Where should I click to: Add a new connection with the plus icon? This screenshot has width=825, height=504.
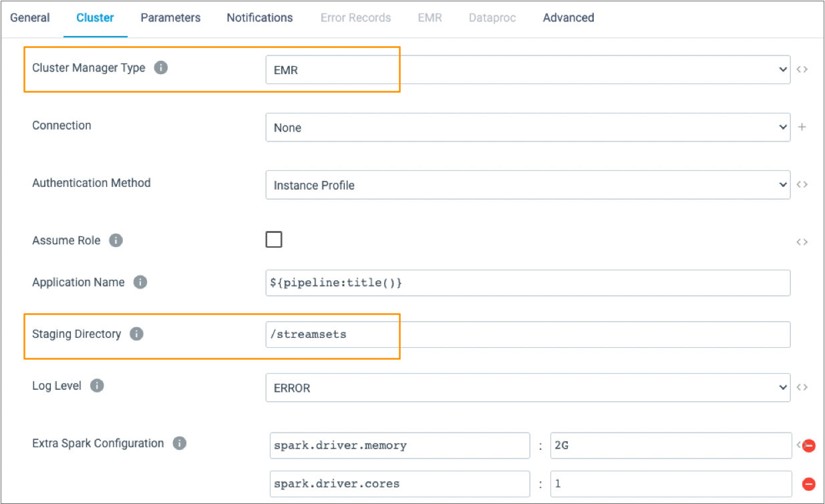(x=802, y=127)
